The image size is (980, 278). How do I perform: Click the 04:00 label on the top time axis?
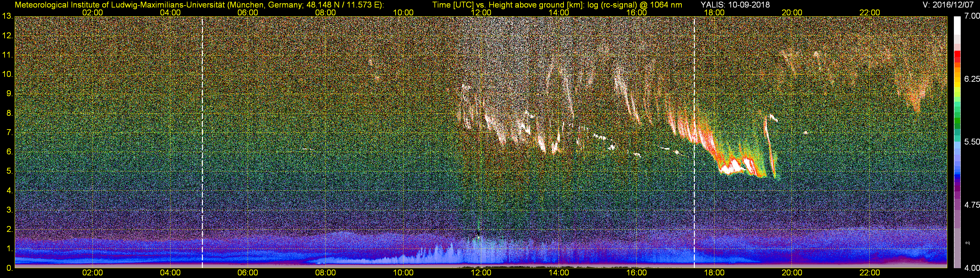tap(170, 12)
